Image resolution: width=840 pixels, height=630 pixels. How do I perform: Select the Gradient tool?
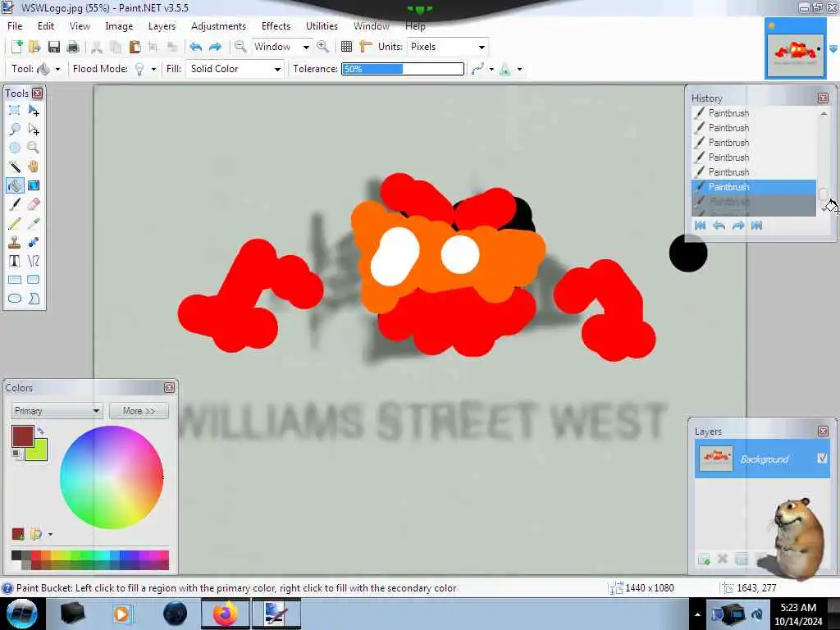(x=33, y=185)
